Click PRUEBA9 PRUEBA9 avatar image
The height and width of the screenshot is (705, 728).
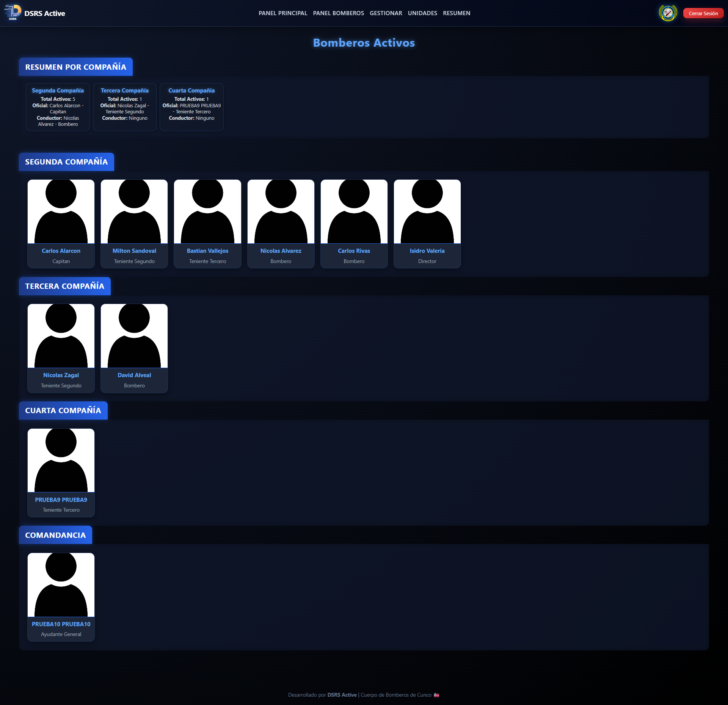(x=61, y=460)
